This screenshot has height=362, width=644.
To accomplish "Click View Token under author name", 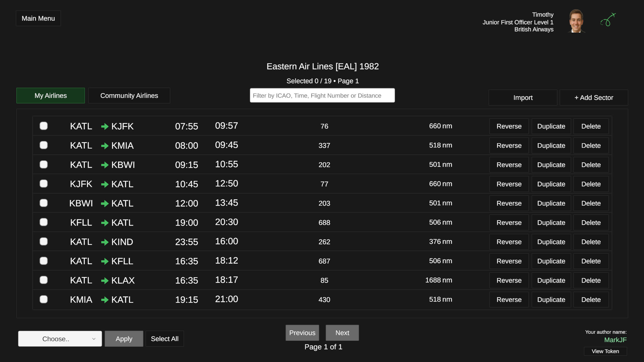I will point(605,351).
